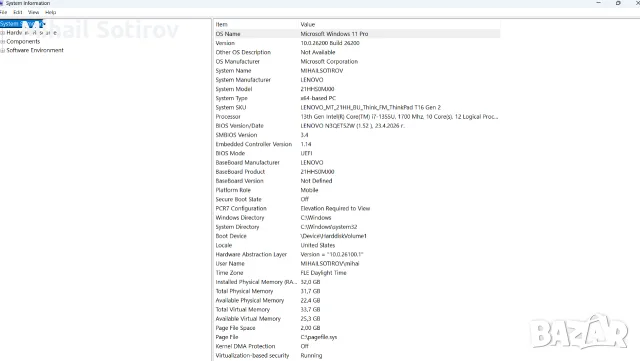Select the Version row label

225,43
